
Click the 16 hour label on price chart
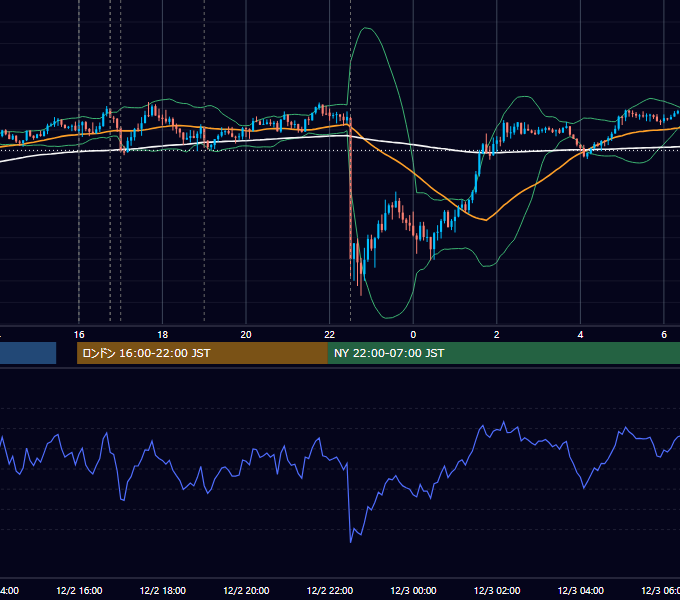pyautogui.click(x=79, y=335)
